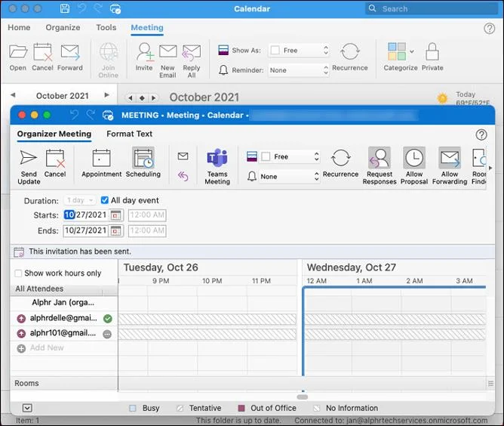Click Send Update icon in meeting window
Image resolution: width=504 pixels, height=426 pixels.
click(29, 159)
